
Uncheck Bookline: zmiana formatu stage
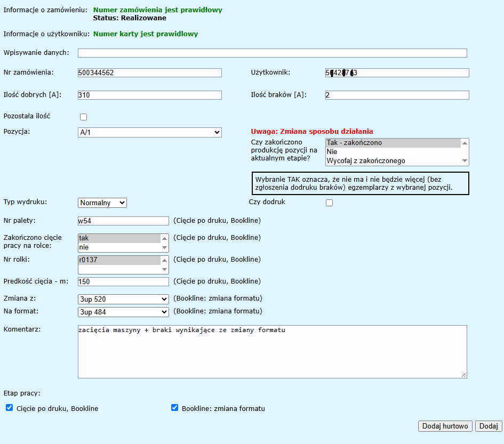[x=174, y=408]
